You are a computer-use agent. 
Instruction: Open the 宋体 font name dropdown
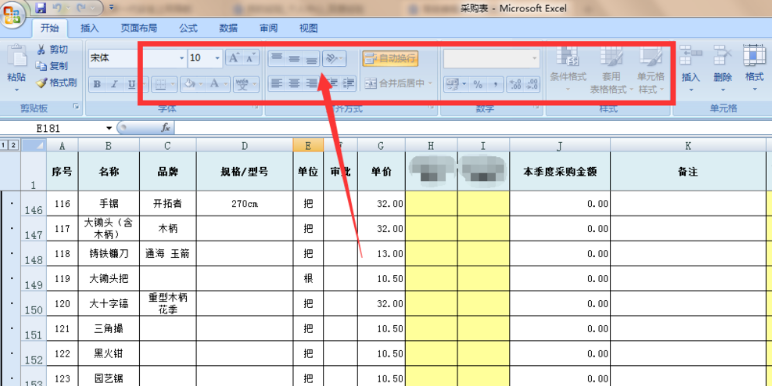(181, 58)
